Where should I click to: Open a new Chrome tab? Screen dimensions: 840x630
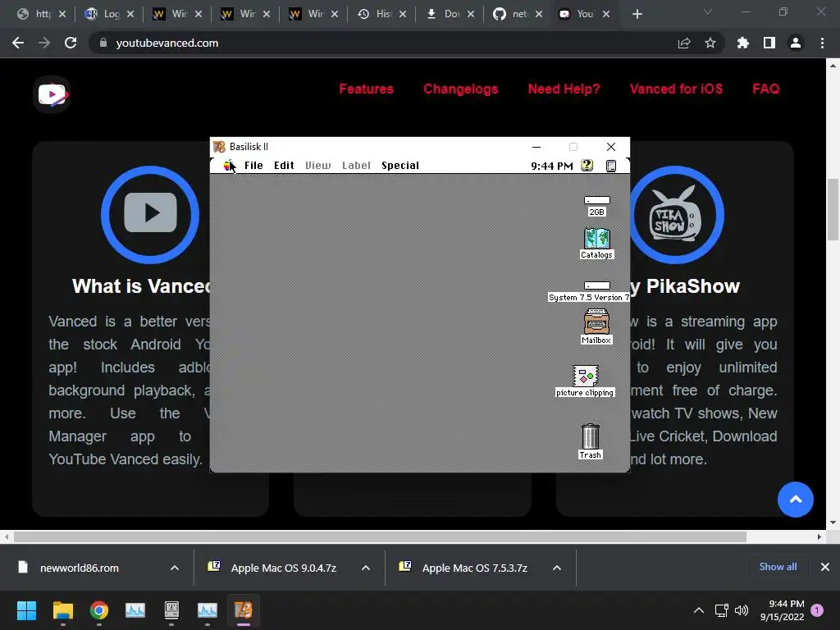[x=637, y=14]
